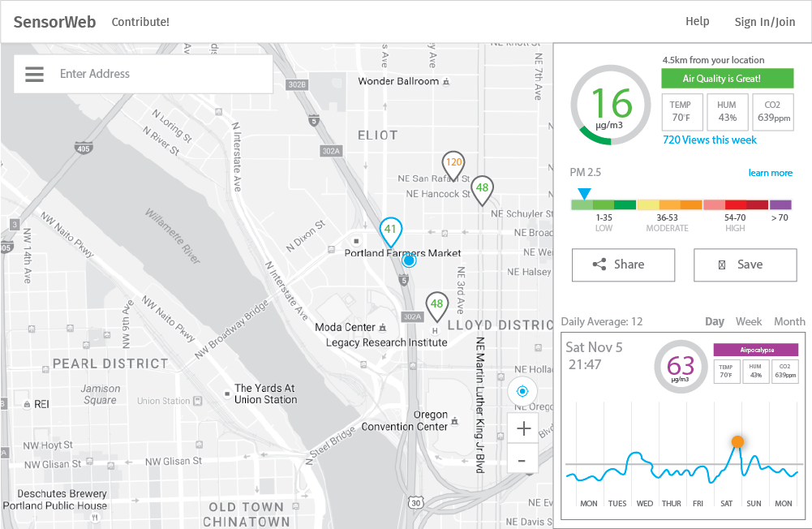This screenshot has height=529, width=812.
Task: Open the Contribute! page
Action: click(140, 22)
